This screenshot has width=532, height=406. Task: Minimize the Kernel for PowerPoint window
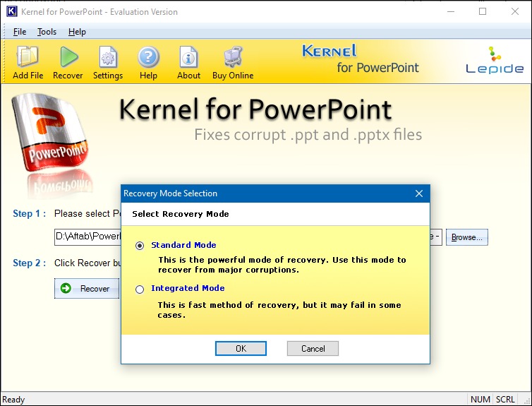(451, 11)
